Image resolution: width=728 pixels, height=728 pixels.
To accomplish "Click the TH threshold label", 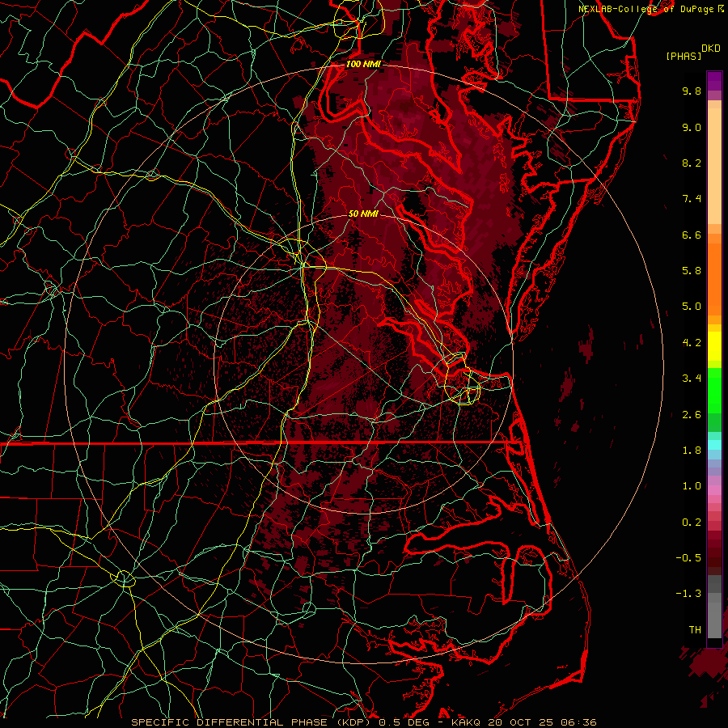I will click(695, 630).
